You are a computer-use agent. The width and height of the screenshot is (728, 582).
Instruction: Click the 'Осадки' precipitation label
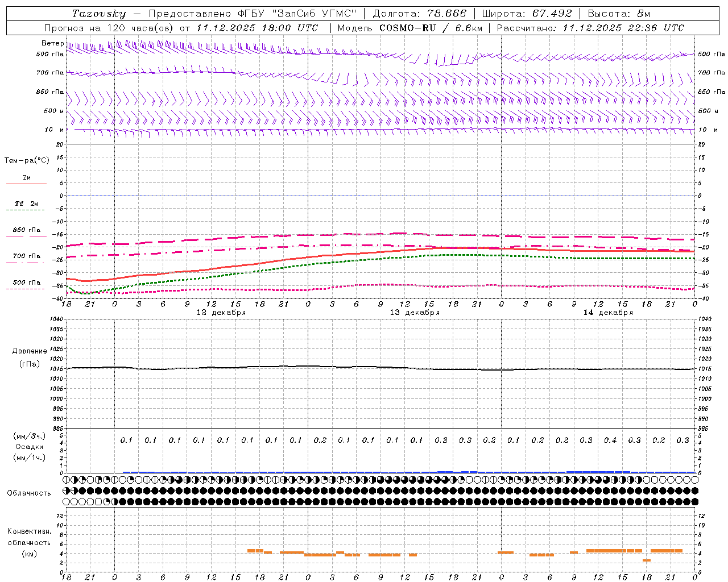pos(30,447)
